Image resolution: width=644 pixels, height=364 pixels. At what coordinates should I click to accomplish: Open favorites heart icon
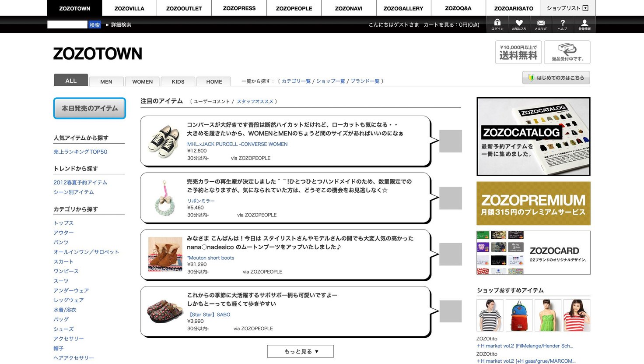coord(519,25)
